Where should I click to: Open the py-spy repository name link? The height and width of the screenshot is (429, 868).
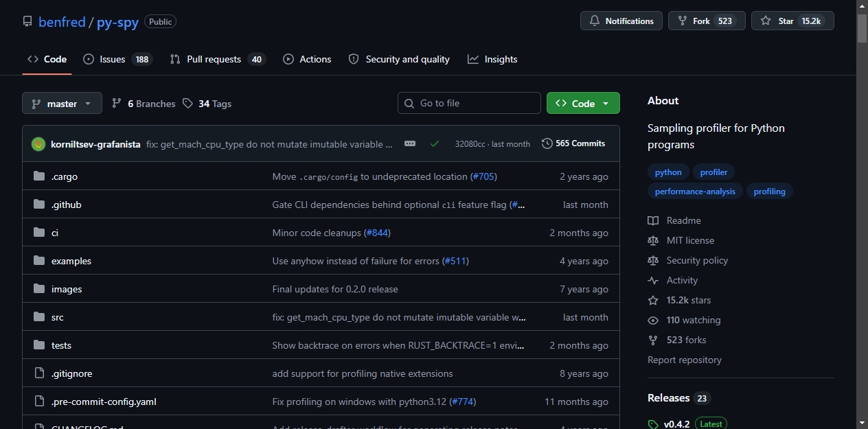117,22
